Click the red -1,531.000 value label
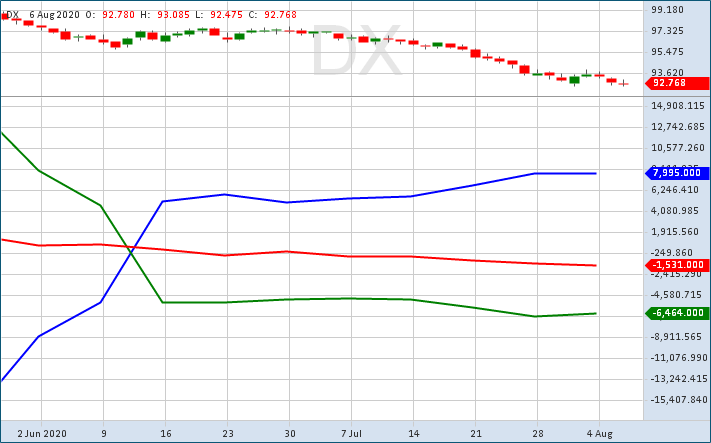 677,265
